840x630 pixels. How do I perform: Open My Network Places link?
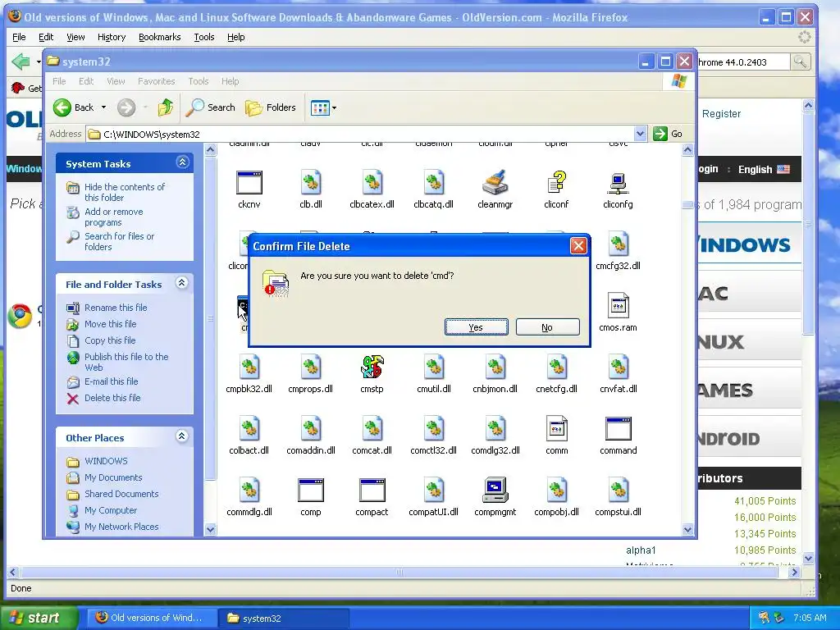click(x=121, y=527)
